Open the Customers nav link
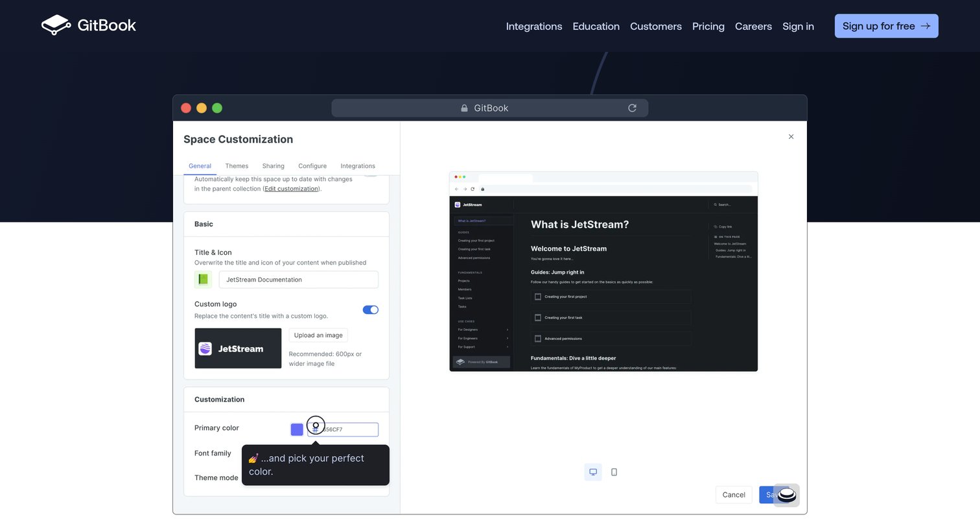This screenshot has width=980, height=528. pos(656,26)
